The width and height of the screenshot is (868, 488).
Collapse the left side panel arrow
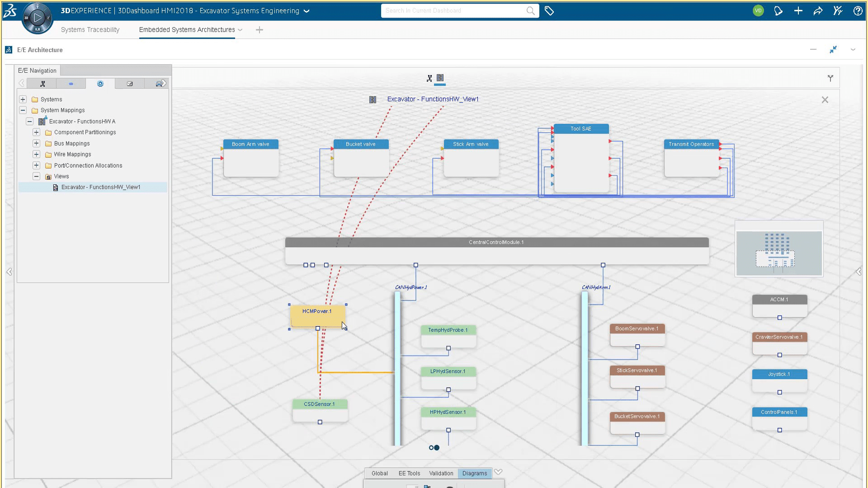coord(9,272)
